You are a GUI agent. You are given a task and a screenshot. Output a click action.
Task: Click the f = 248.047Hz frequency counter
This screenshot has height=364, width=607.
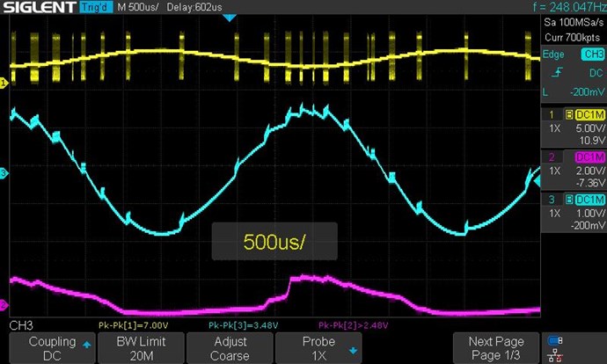coord(569,7)
